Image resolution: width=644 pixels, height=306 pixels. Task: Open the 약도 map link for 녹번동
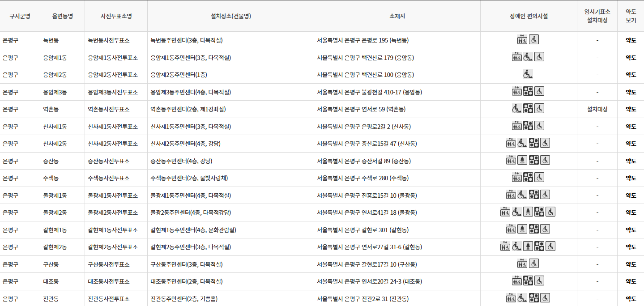(630, 39)
